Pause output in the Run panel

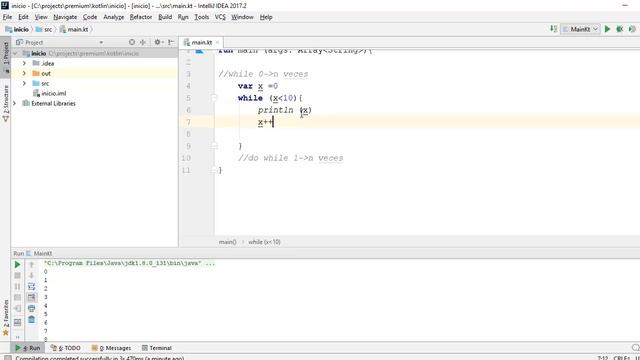click(x=18, y=287)
